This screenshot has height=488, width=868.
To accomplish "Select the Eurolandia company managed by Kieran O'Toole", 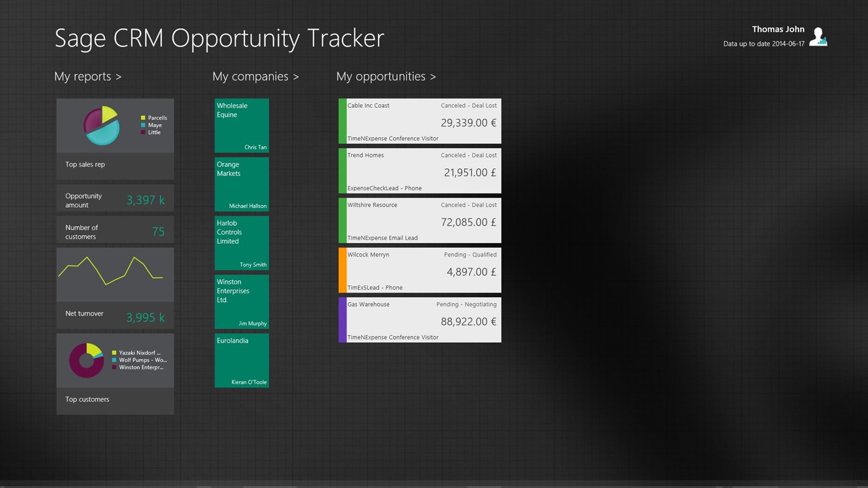I will tap(241, 360).
